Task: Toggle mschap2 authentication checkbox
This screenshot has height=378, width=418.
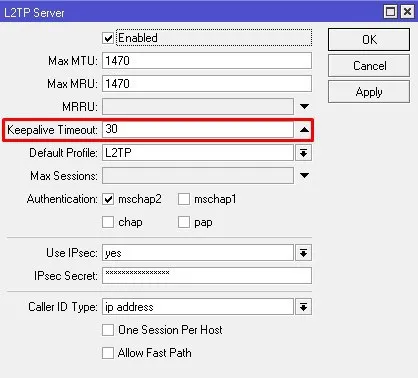Action: [108, 199]
